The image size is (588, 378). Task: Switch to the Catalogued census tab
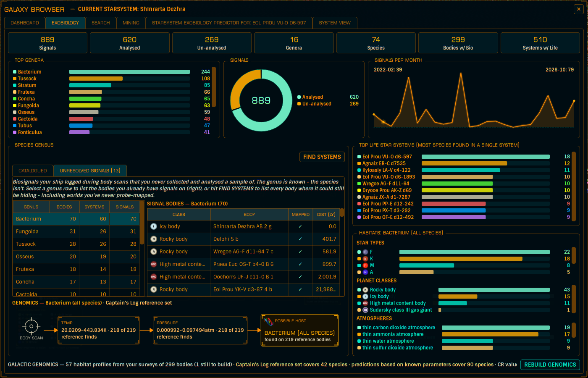click(33, 171)
